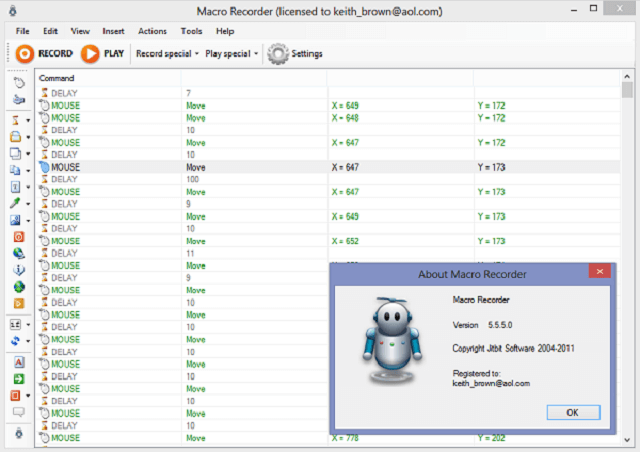Image resolution: width=640 pixels, height=452 pixels.
Task: Click the label 'A' icon in sidebar
Action: (18, 362)
